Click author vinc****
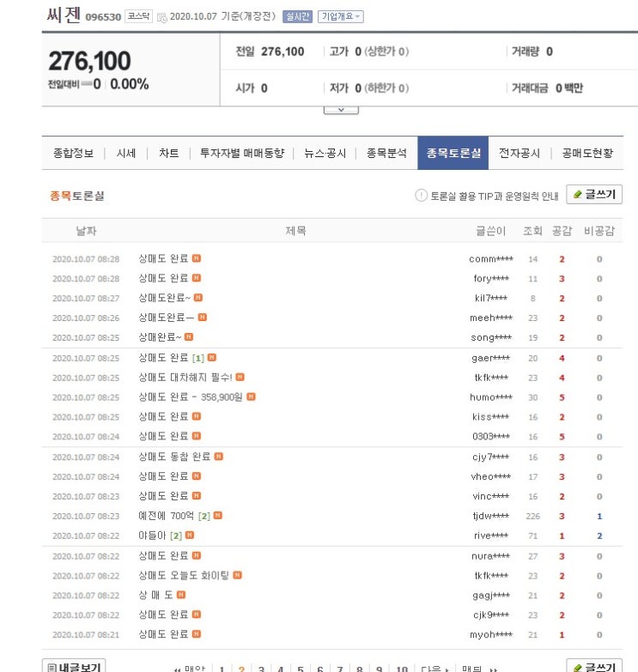 tap(491, 497)
